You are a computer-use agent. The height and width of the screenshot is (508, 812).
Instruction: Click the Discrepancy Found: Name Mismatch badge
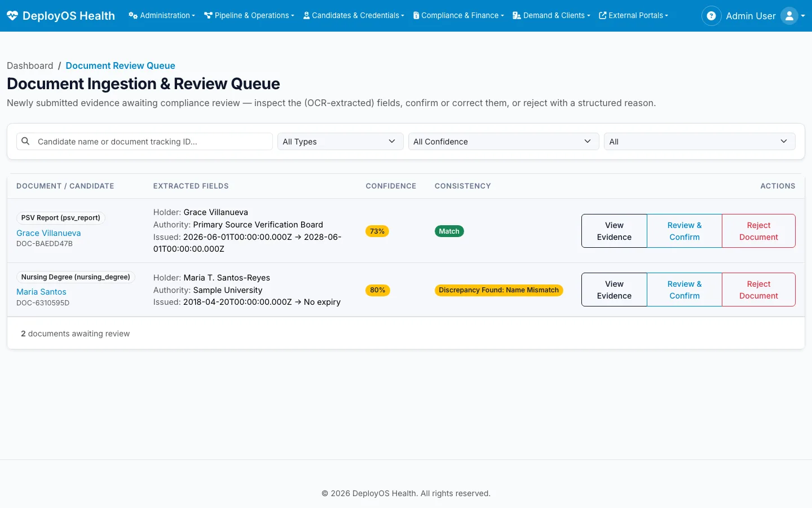tap(498, 290)
